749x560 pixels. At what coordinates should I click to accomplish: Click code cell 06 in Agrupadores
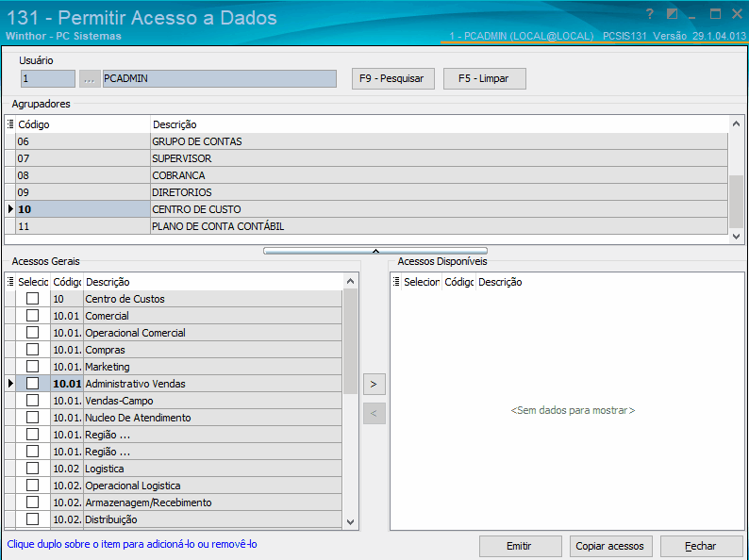83,141
